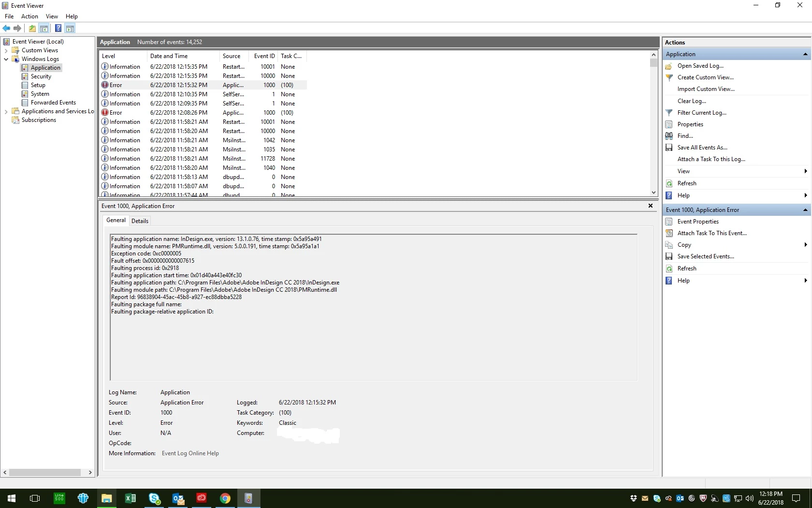
Task: Click Refresh under Event 1000 actions
Action: click(687, 269)
